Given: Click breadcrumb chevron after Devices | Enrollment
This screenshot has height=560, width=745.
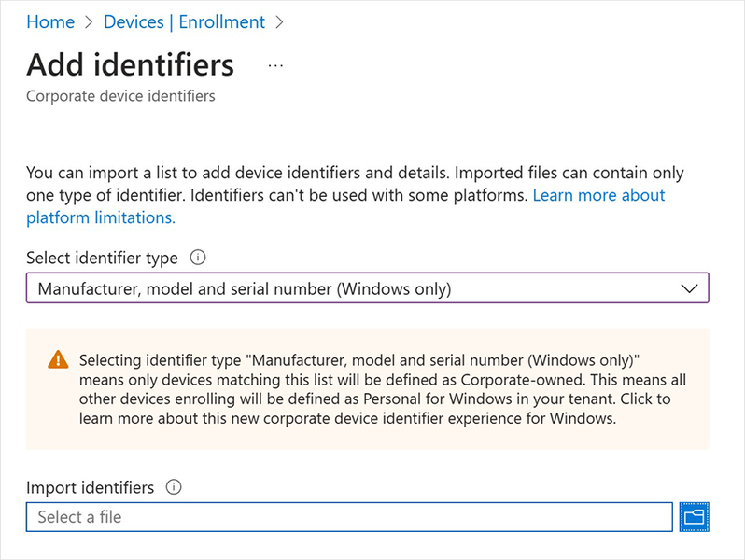Looking at the screenshot, I should pos(280,22).
